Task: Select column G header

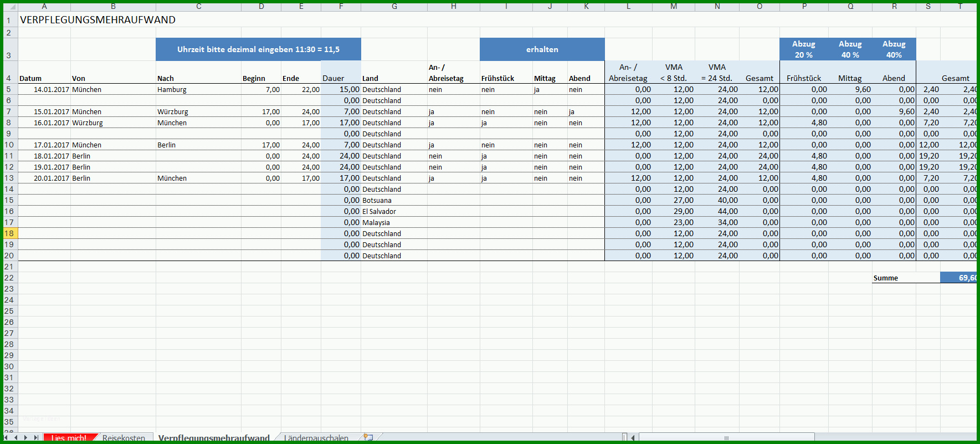Action: [x=394, y=7]
